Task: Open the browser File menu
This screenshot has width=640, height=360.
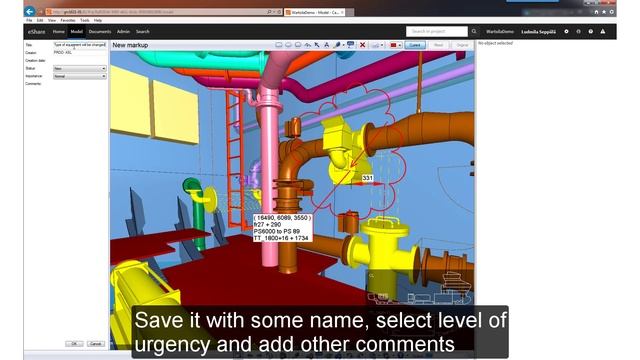Action: [29, 20]
